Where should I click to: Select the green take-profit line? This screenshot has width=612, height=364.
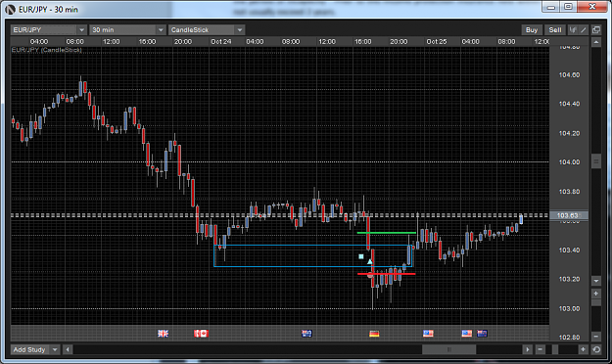[387, 233]
